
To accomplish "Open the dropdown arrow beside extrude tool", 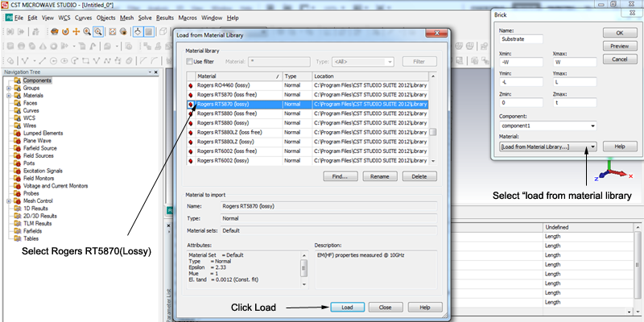I will click(74, 46).
